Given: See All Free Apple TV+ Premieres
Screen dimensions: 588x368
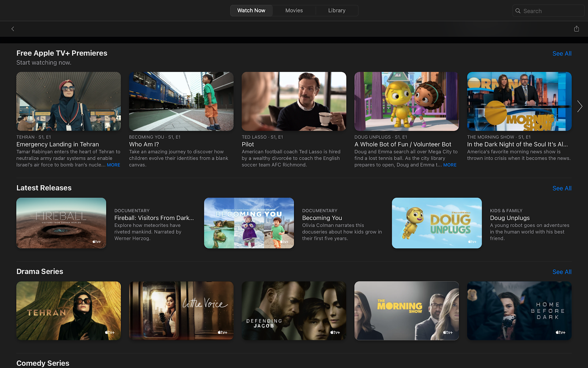Looking at the screenshot, I should tap(562, 54).
